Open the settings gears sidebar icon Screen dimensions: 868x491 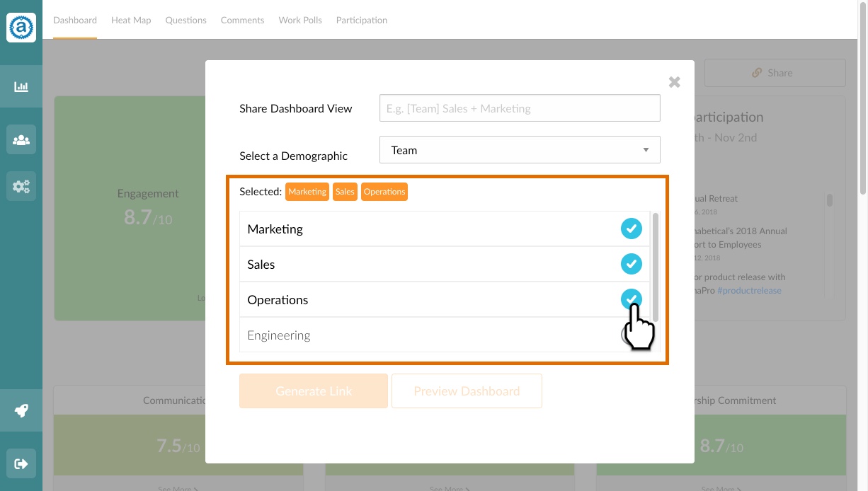click(21, 187)
